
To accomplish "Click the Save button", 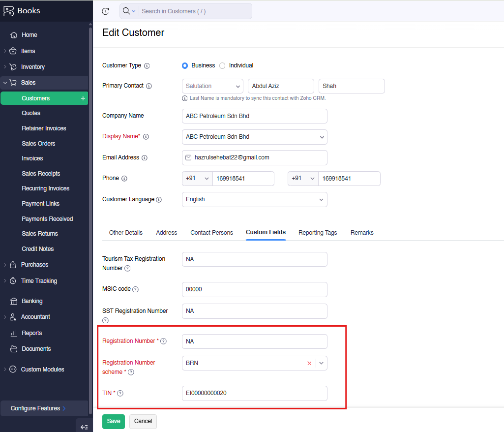I will pos(114,421).
